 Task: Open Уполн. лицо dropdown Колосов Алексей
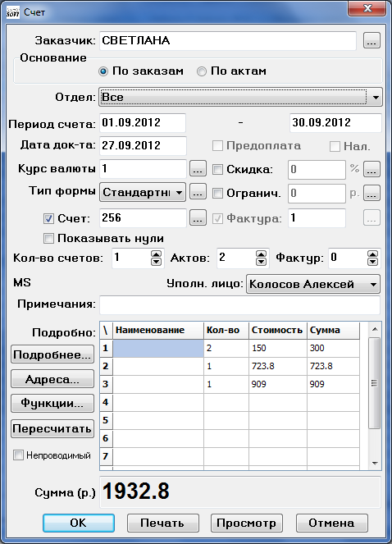point(313,284)
